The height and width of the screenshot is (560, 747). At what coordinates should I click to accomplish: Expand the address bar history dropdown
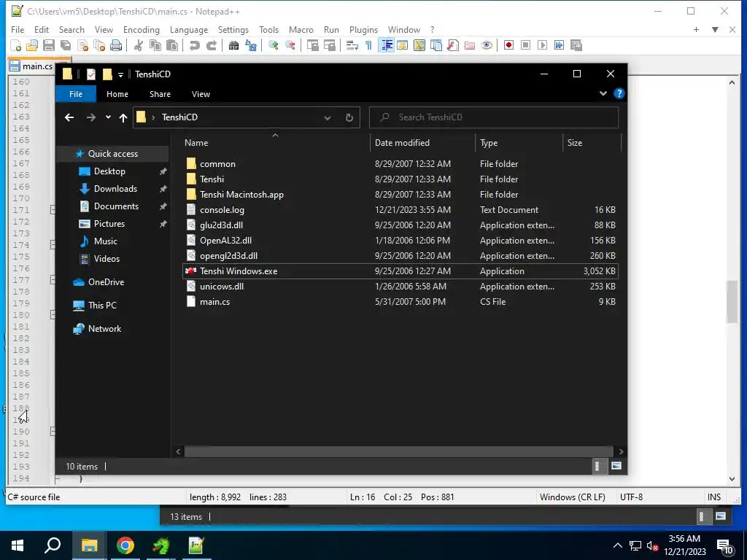coord(328,117)
